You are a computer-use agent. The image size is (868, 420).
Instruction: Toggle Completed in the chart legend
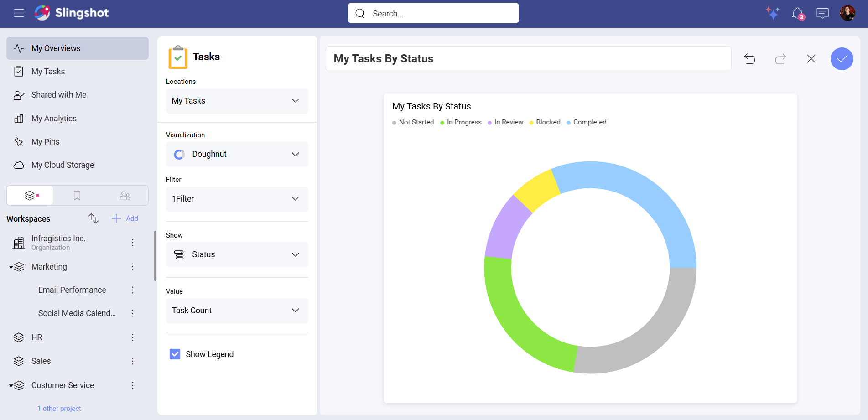click(x=586, y=122)
